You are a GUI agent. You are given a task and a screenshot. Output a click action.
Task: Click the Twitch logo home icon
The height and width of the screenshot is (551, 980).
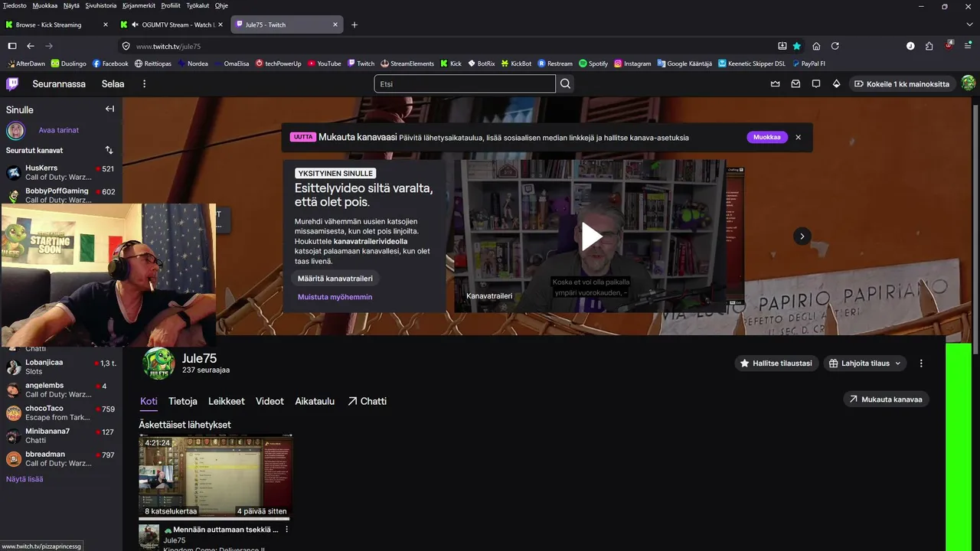click(x=12, y=83)
